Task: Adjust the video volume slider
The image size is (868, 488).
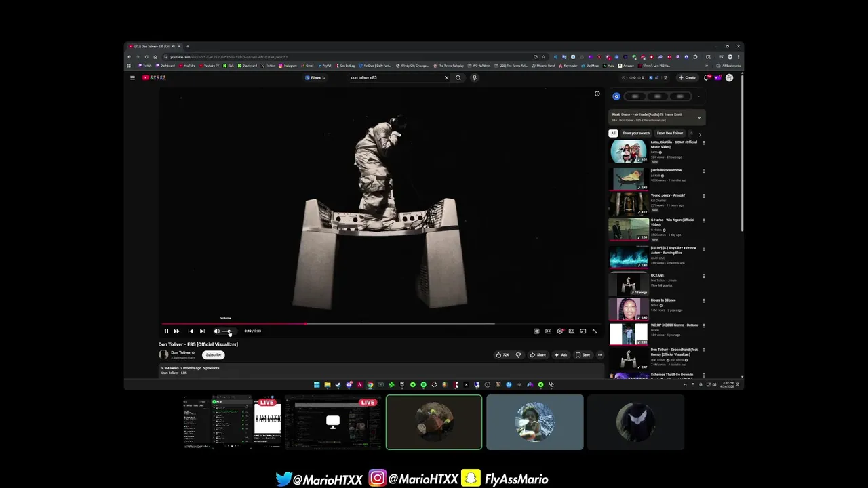Action: (x=229, y=331)
